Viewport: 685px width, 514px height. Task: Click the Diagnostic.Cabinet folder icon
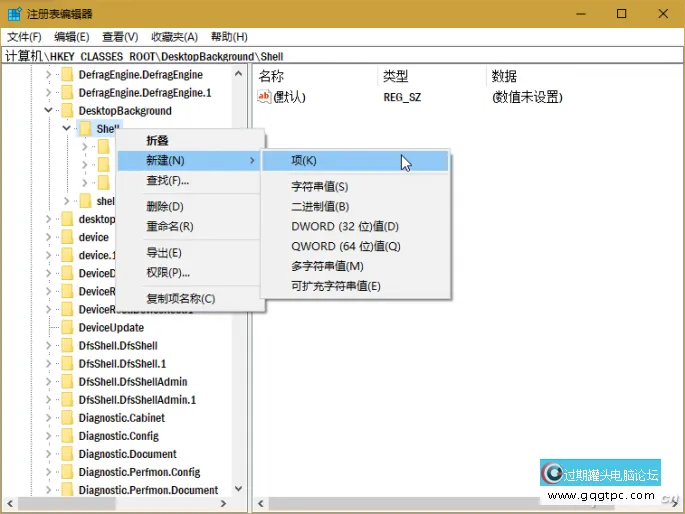[67, 418]
